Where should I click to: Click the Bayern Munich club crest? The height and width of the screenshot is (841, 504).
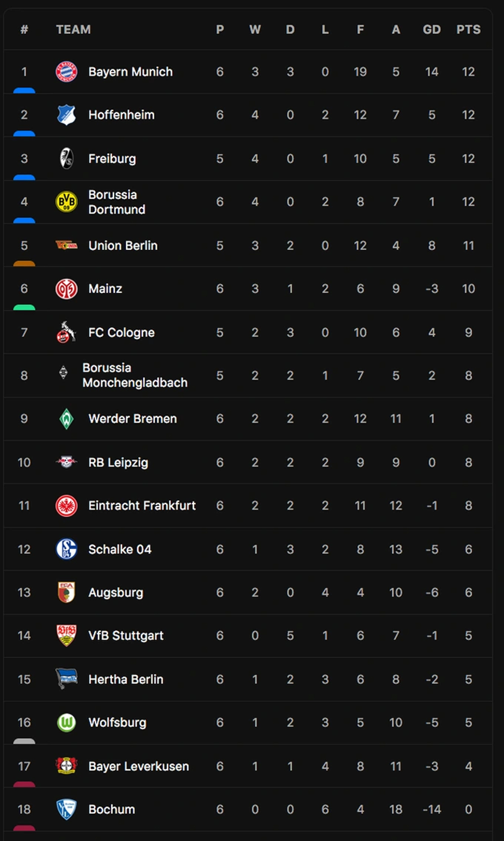pyautogui.click(x=67, y=72)
